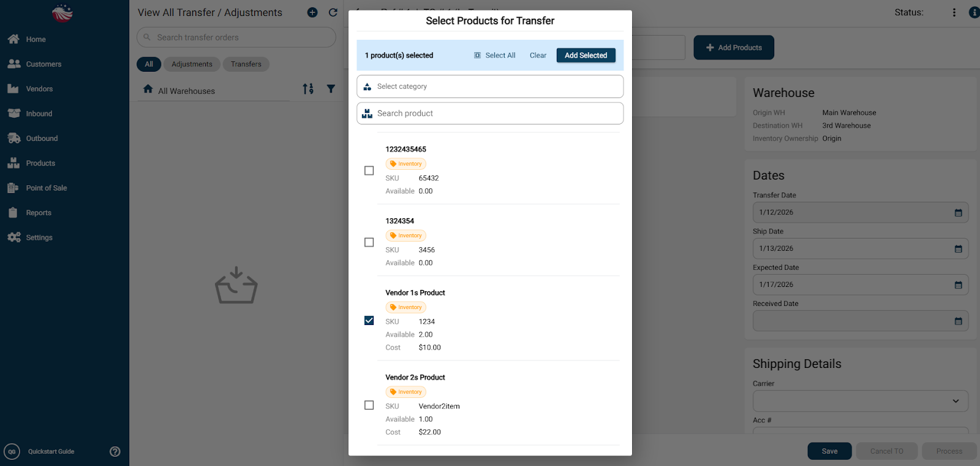The image size is (980, 466).
Task: Open the Ship Date calendar icon
Action: pyautogui.click(x=958, y=249)
